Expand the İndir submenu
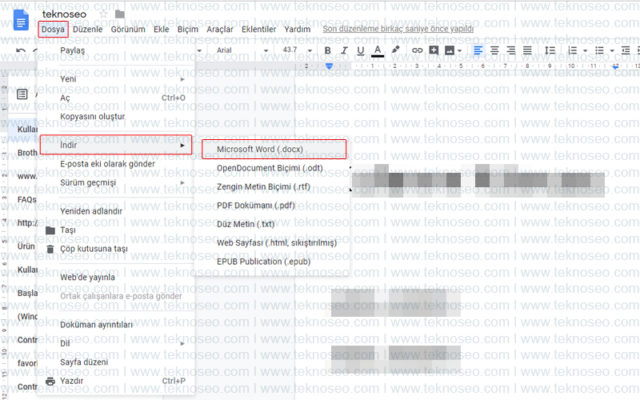Viewport: 640px width, 400px height. coord(116,145)
